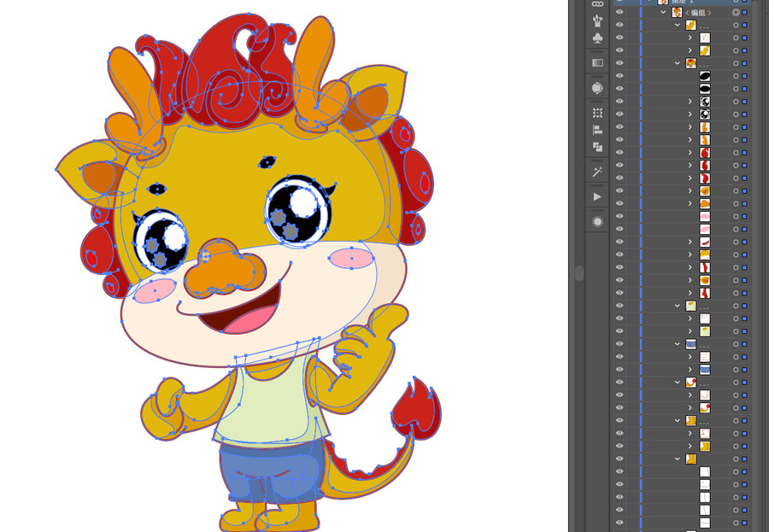The width and height of the screenshot is (769, 532).
Task: Click the red tail flame on canvas
Action: 417,407
